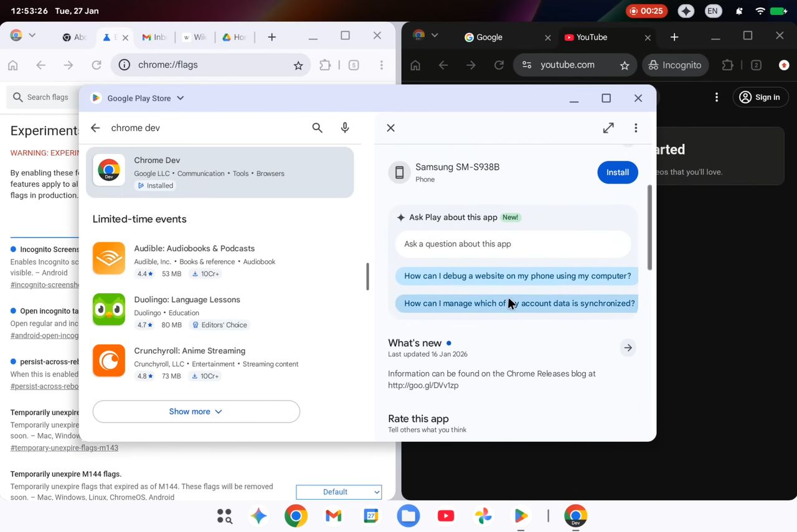Open Gmail from the taskbar
This screenshot has width=797, height=532.
tap(333, 516)
